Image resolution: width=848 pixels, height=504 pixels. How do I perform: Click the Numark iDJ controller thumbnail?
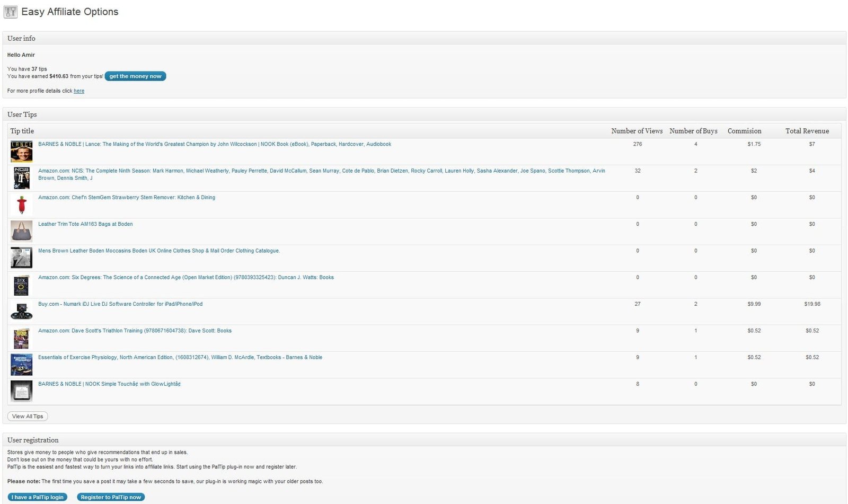(21, 311)
